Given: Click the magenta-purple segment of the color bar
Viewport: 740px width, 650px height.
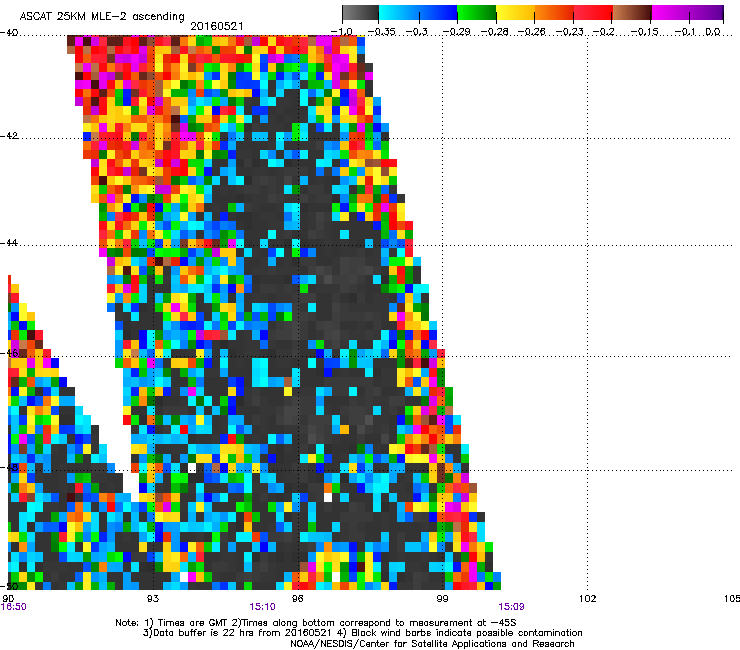Looking at the screenshot, I should pos(687,13).
